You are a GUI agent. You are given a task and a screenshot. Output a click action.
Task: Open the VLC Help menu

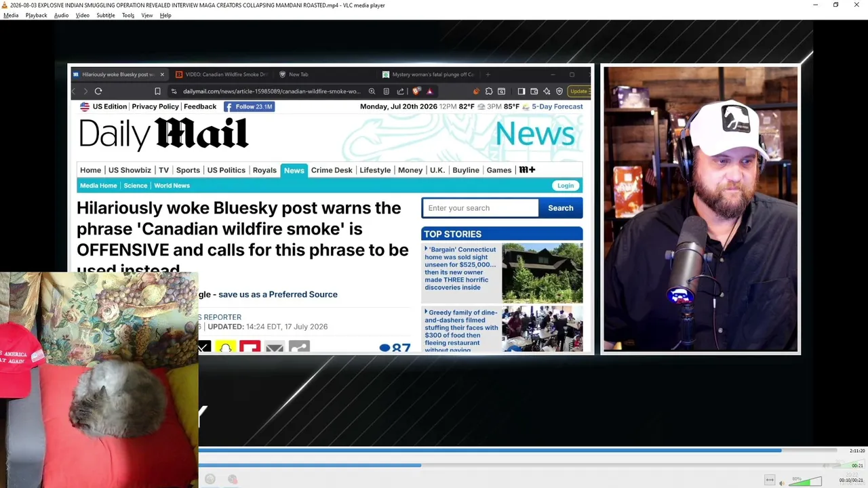point(165,15)
